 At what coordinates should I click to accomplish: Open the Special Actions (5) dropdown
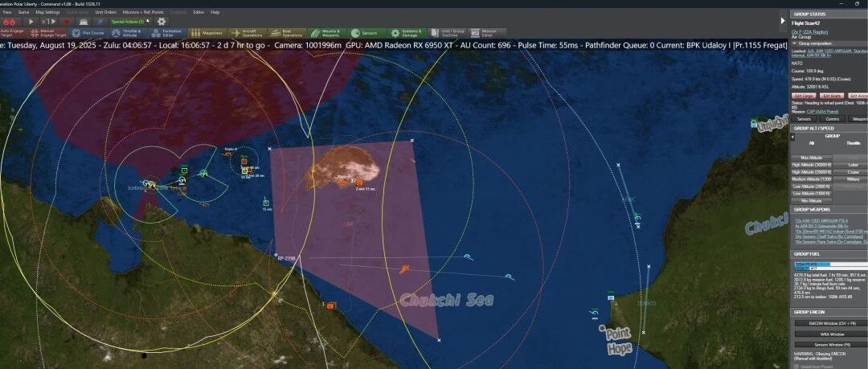click(130, 22)
